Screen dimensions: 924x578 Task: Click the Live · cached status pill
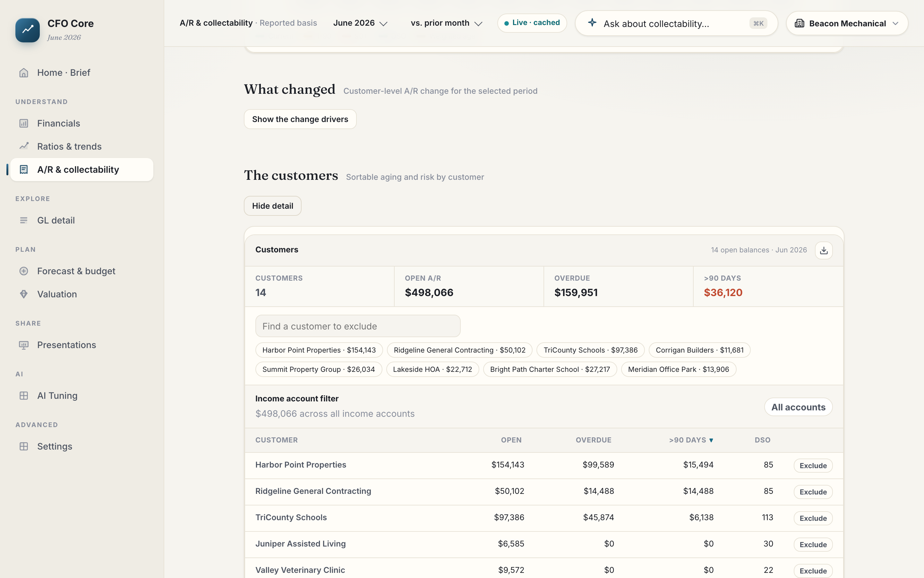(x=532, y=23)
